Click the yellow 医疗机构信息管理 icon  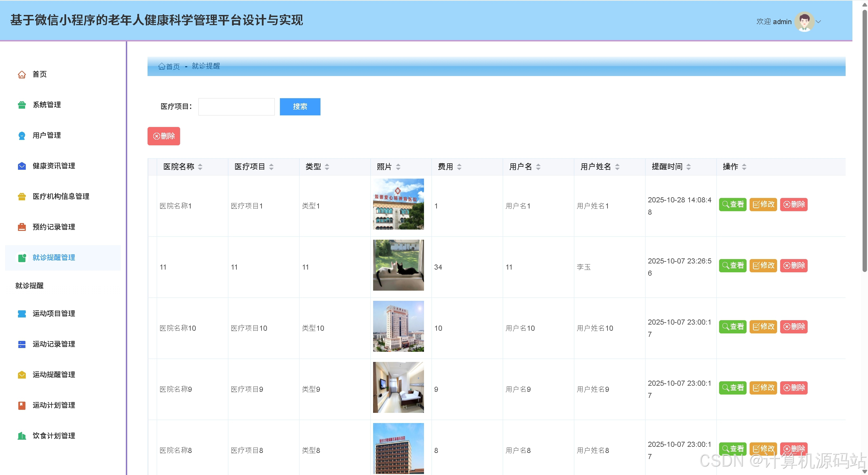tap(22, 197)
